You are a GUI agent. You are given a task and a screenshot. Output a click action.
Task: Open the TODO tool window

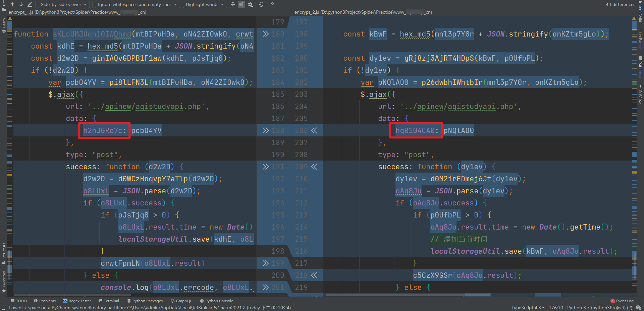pos(19,301)
